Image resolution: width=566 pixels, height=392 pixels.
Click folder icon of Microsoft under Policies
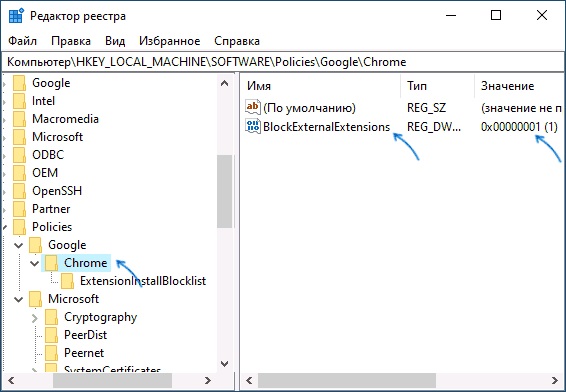[x=35, y=300]
